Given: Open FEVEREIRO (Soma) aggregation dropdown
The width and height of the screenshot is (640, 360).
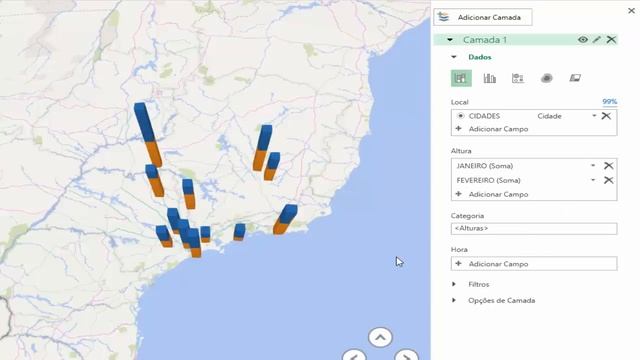Looking at the screenshot, I should (593, 180).
